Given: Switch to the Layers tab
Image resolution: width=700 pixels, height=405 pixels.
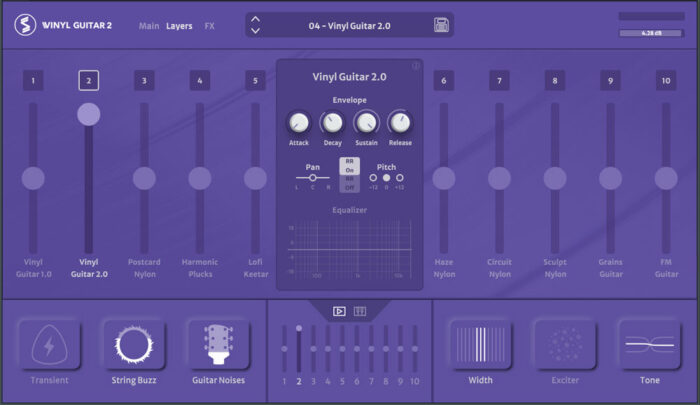Looking at the screenshot, I should tap(179, 26).
